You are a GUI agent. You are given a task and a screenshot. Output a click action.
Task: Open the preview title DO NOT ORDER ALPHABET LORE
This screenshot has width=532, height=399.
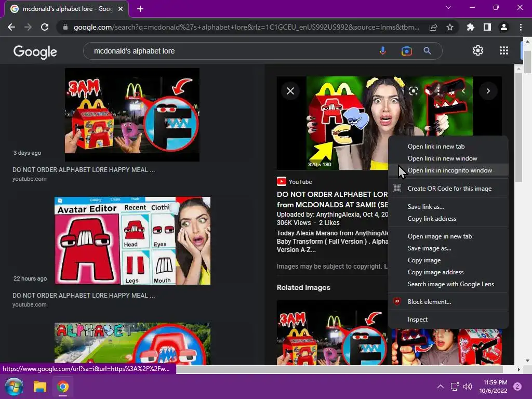pyautogui.click(x=332, y=199)
